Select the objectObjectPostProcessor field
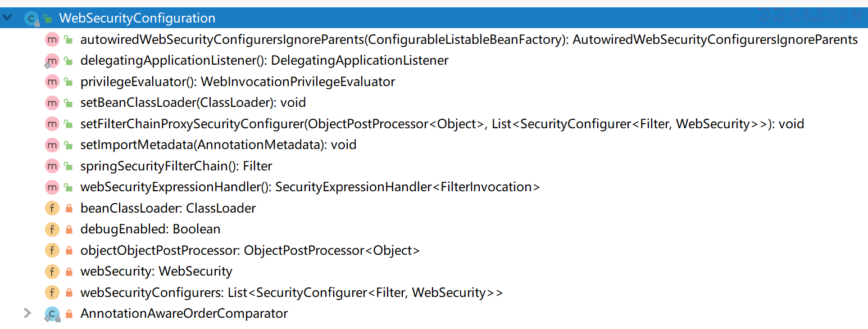 point(250,250)
